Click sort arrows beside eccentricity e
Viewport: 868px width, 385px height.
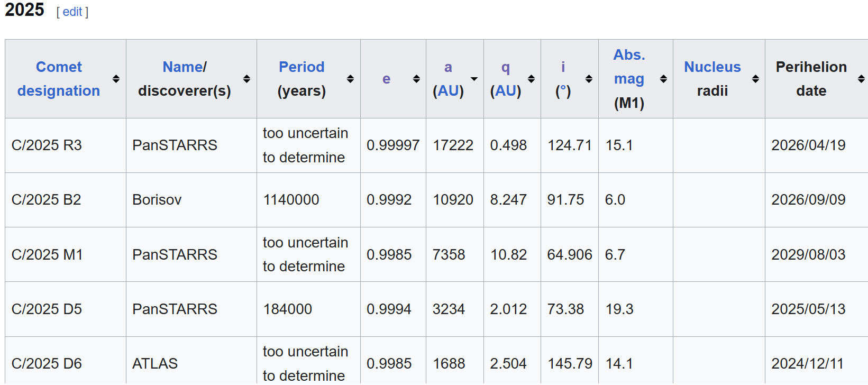pos(416,79)
